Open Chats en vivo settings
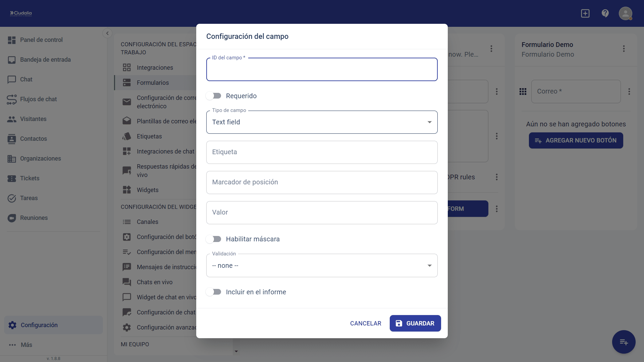The width and height of the screenshot is (644, 362). (127, 282)
